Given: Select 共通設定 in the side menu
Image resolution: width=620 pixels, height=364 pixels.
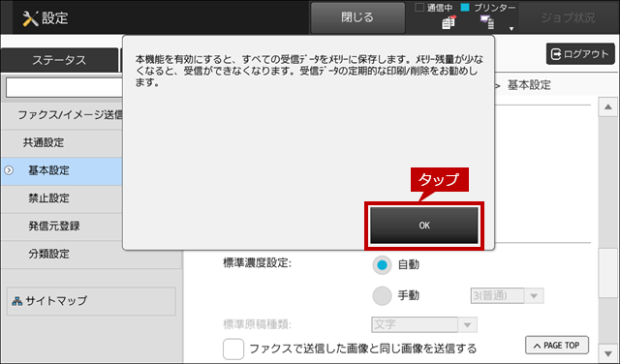Looking at the screenshot, I should coord(62,142).
